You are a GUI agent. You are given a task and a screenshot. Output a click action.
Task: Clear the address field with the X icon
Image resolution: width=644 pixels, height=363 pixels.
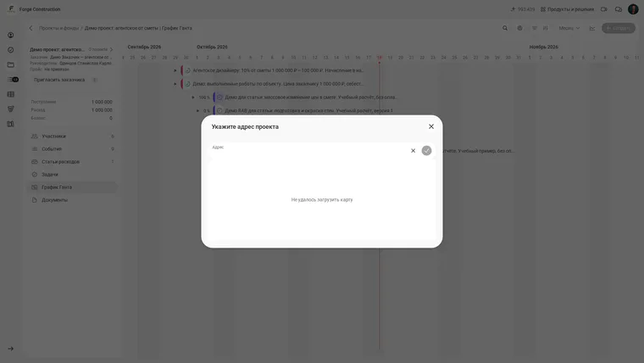coord(413,151)
